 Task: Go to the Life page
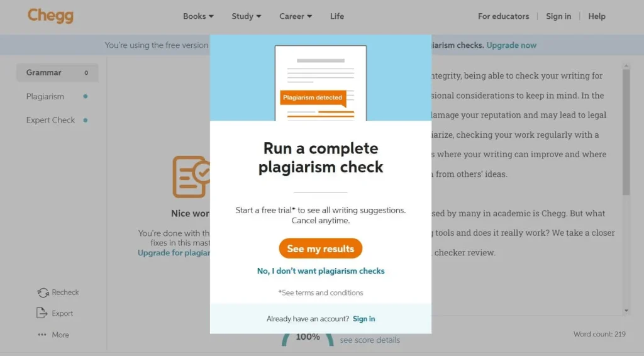(337, 16)
